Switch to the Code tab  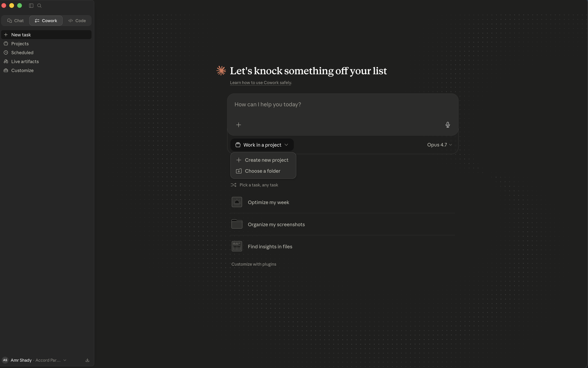tap(77, 21)
